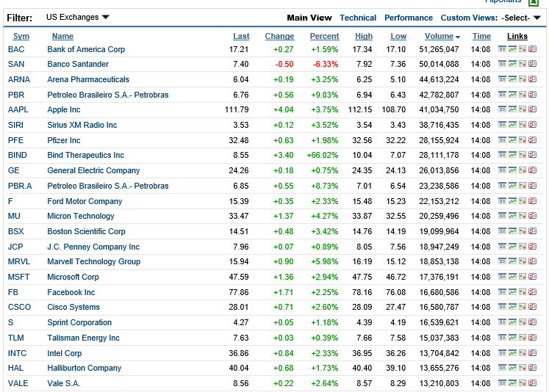Open the Pfizer Inc company link

pos(64,140)
